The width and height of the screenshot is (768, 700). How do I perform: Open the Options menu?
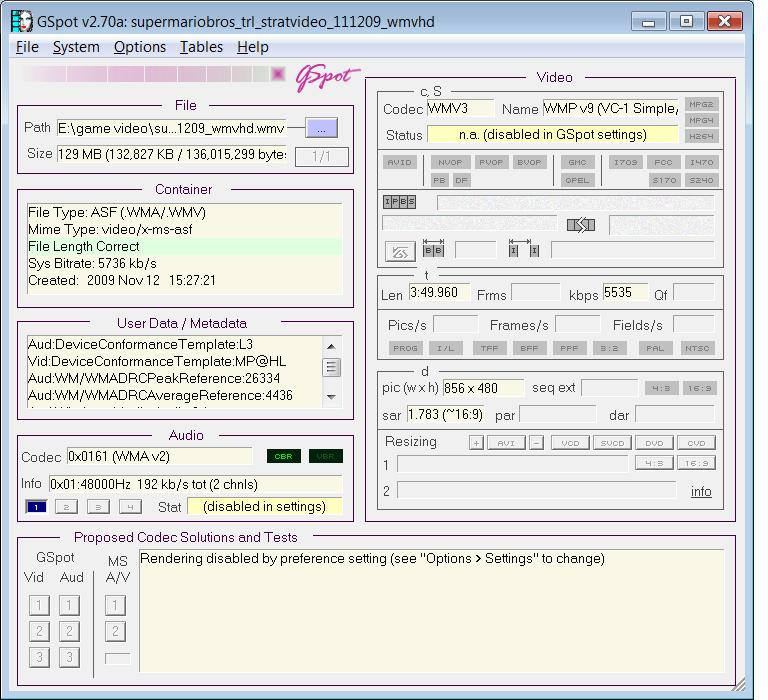(x=140, y=47)
